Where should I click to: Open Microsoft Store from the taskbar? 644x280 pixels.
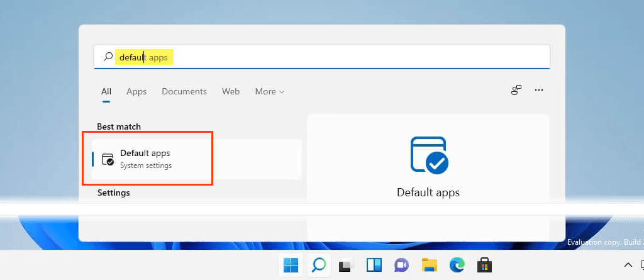pos(484,265)
